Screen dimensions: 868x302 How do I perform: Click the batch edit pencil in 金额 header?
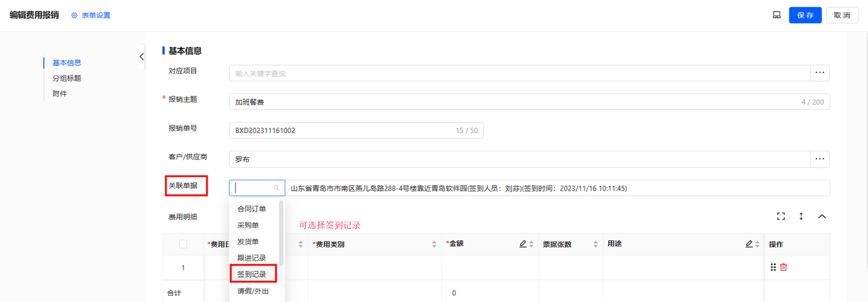523,244
